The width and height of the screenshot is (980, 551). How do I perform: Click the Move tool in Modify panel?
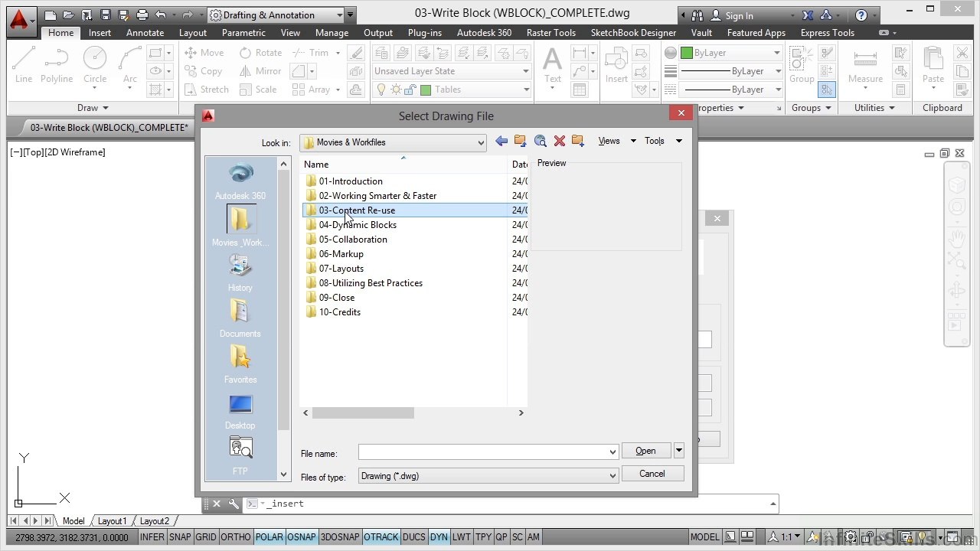tap(204, 53)
